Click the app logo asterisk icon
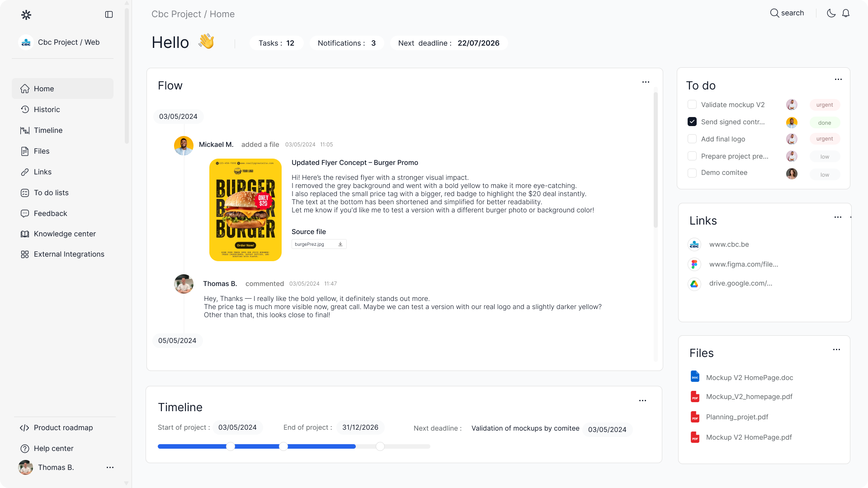This screenshot has height=488, width=868. click(26, 15)
